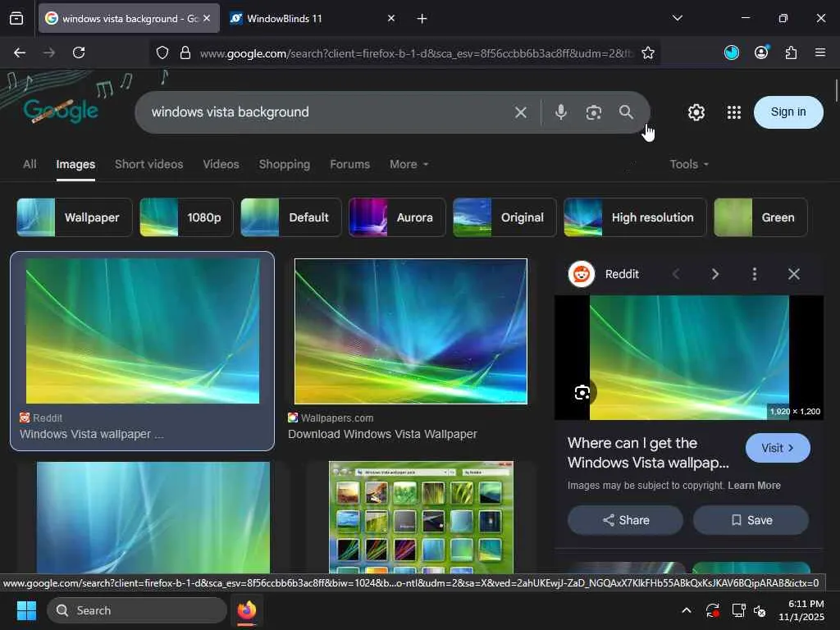Filter by Green chip
The width and height of the screenshot is (840, 630).
click(760, 217)
